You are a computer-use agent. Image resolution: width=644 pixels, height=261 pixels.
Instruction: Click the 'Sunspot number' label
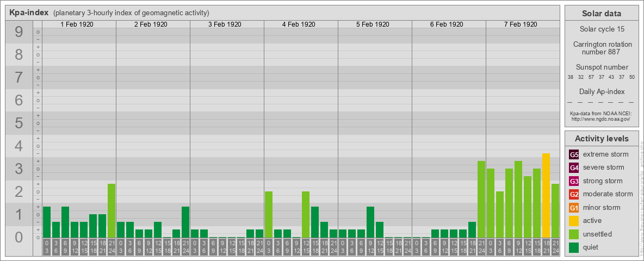click(x=602, y=67)
